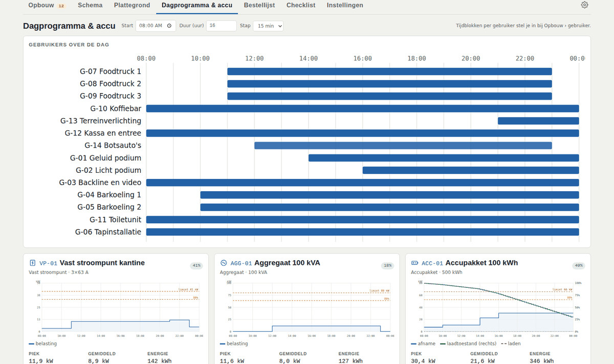Click the AGG-01 generator icon
614x364 pixels.
pyautogui.click(x=224, y=263)
